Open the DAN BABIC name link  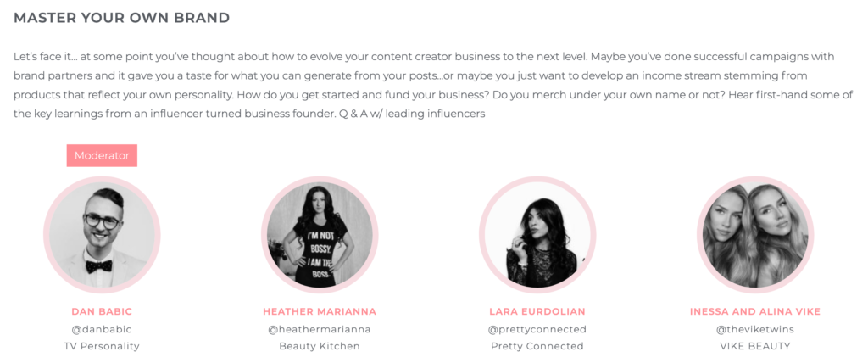[x=102, y=311]
